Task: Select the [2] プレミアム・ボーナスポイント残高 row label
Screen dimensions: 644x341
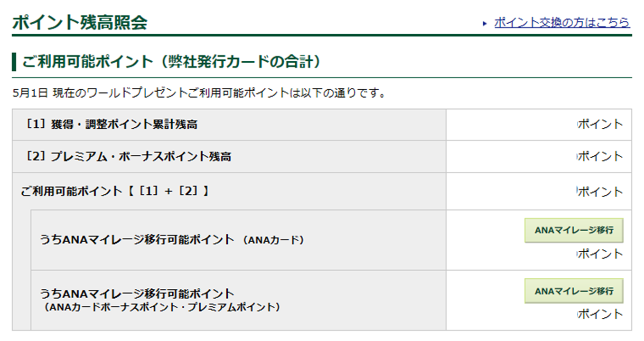Action: click(127, 157)
